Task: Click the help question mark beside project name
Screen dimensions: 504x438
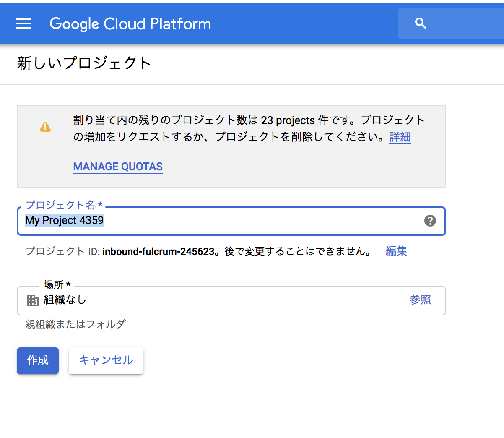Action: 430,221
